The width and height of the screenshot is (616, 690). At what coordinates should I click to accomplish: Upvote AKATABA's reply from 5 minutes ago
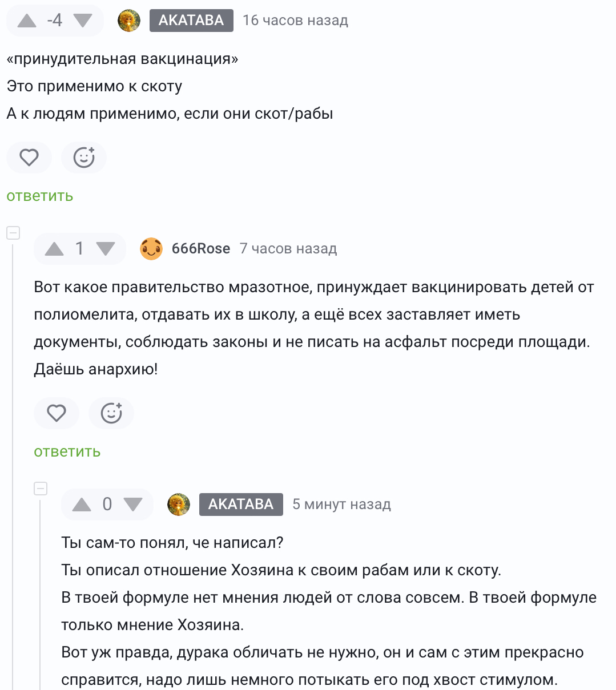(82, 505)
